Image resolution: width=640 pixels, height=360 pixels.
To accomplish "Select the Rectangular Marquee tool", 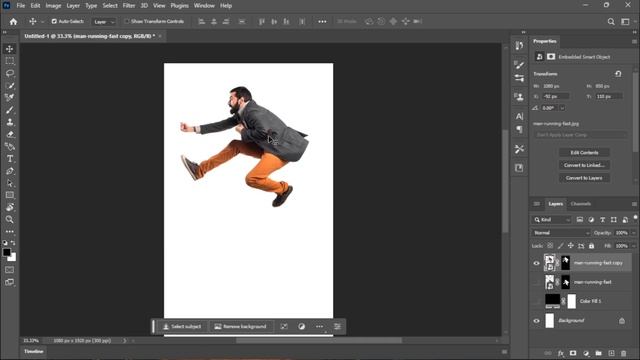I will 9,61.
